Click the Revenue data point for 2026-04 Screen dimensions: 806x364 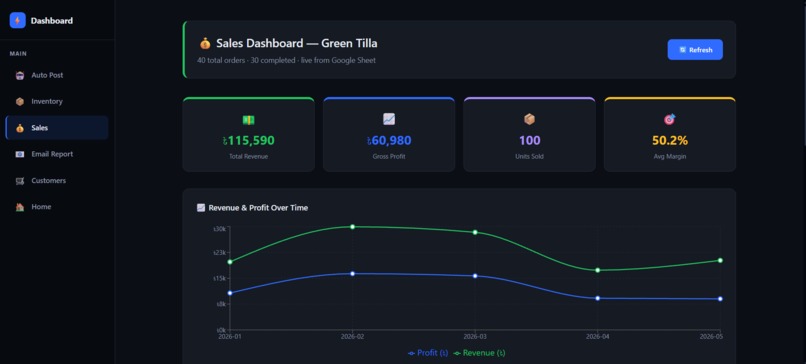tap(597, 270)
